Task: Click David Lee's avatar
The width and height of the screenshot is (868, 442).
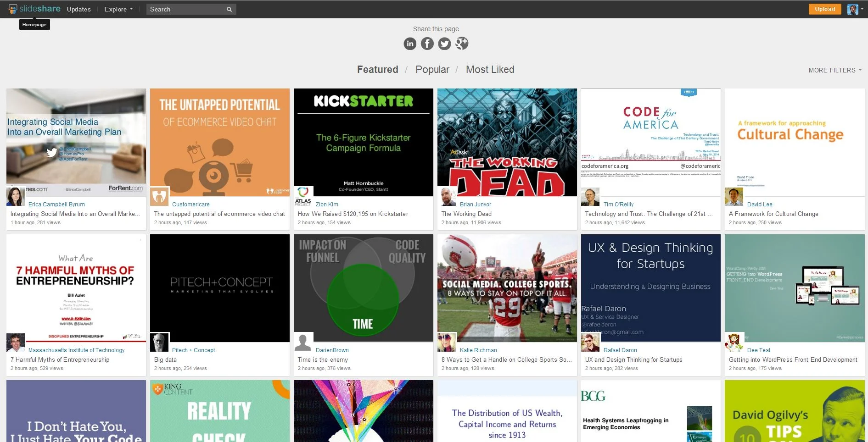Action: tap(734, 197)
